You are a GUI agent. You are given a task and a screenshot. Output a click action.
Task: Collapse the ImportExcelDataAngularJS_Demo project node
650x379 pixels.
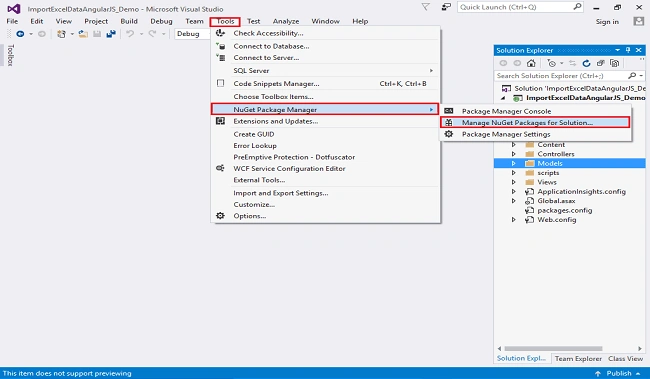pos(503,98)
